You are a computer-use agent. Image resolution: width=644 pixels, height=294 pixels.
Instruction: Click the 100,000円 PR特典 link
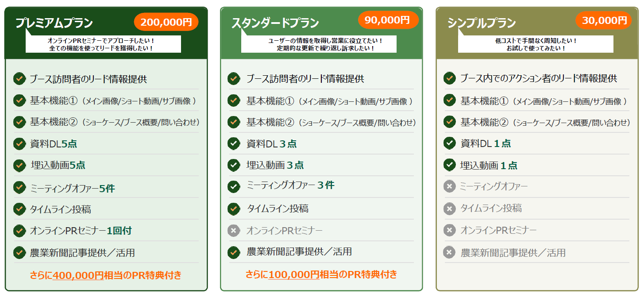click(293, 275)
